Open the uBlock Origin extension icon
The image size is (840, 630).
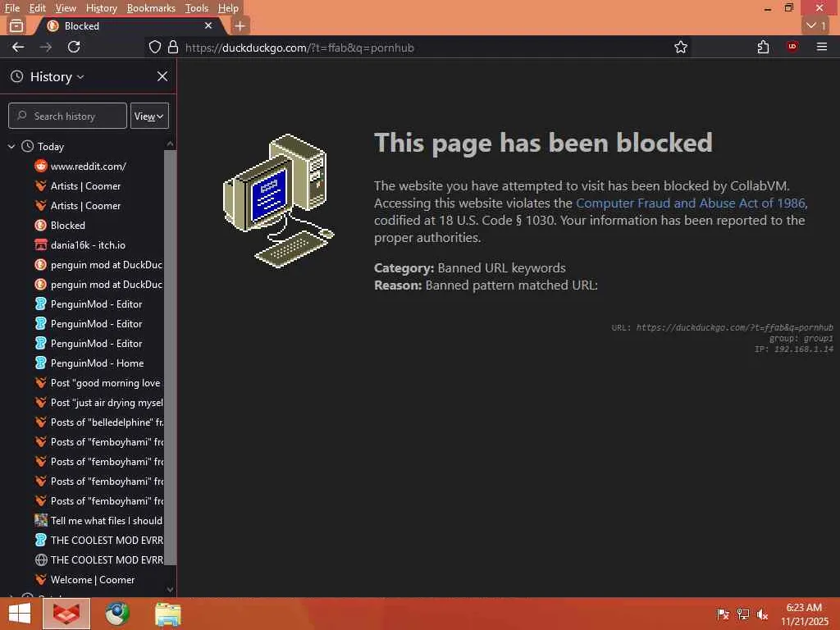[792, 47]
